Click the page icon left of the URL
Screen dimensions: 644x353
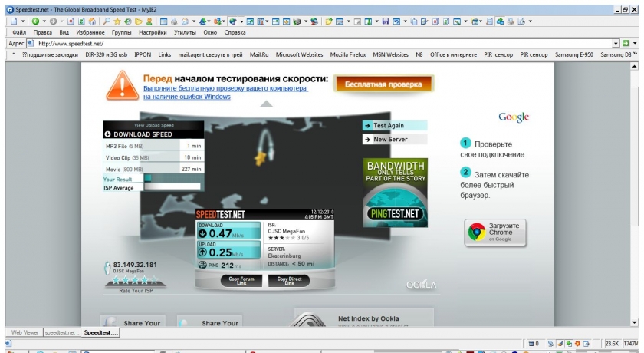click(x=30, y=43)
